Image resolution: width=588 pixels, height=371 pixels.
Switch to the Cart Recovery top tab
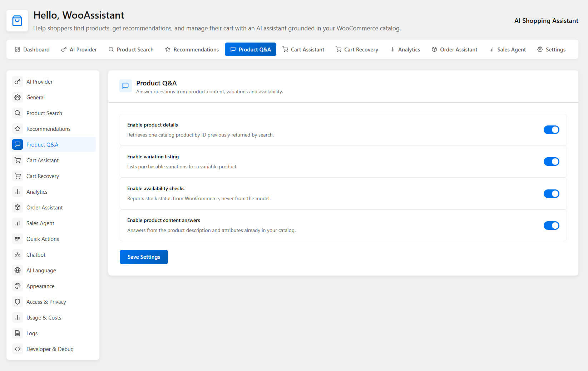(357, 50)
